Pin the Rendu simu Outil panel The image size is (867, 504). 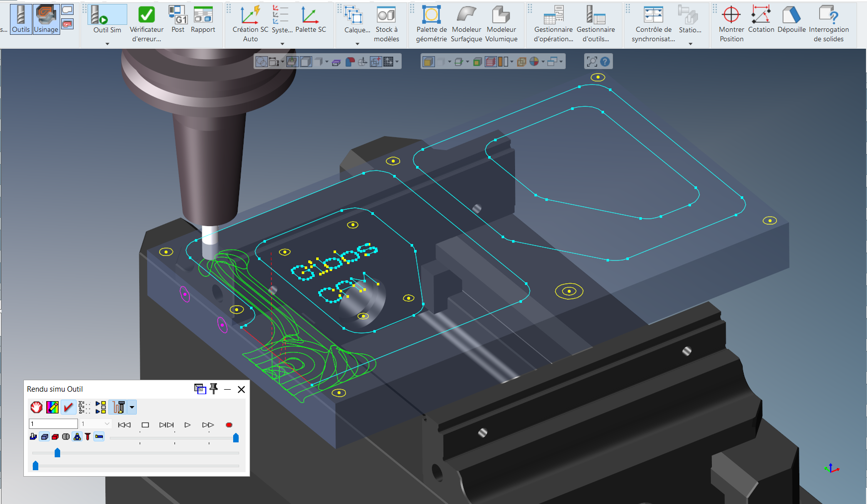point(214,389)
